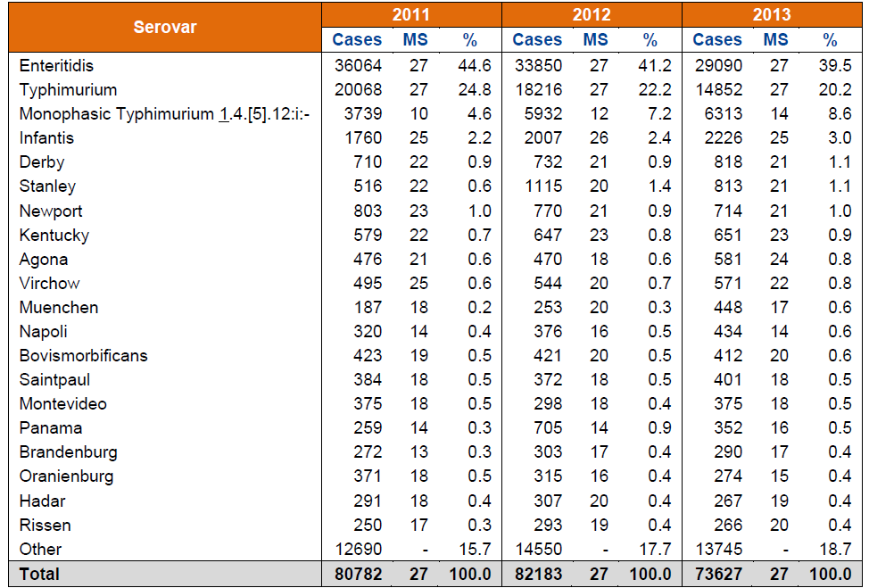Select Other 2012 cases value 14550
The height and width of the screenshot is (588, 869).
[538, 550]
